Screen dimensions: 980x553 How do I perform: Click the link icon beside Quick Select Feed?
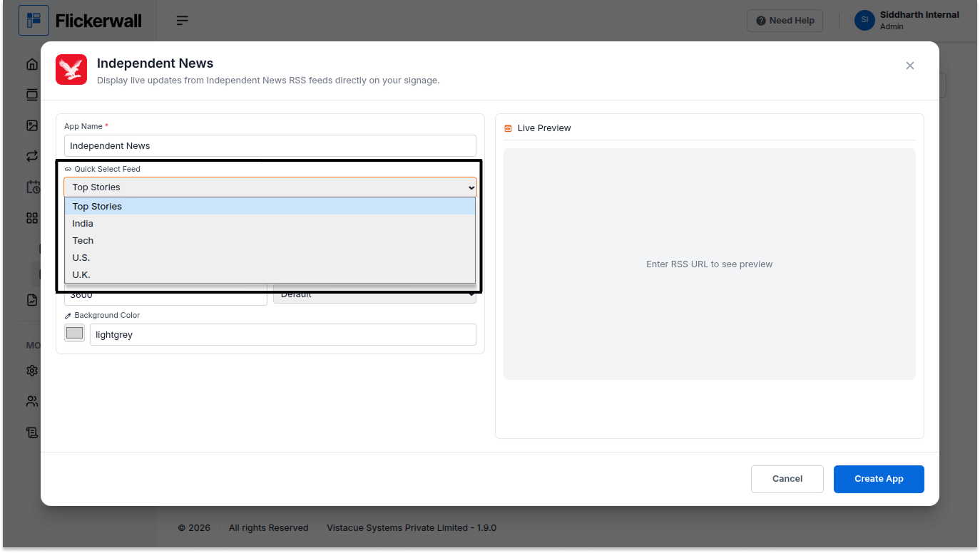68,170
